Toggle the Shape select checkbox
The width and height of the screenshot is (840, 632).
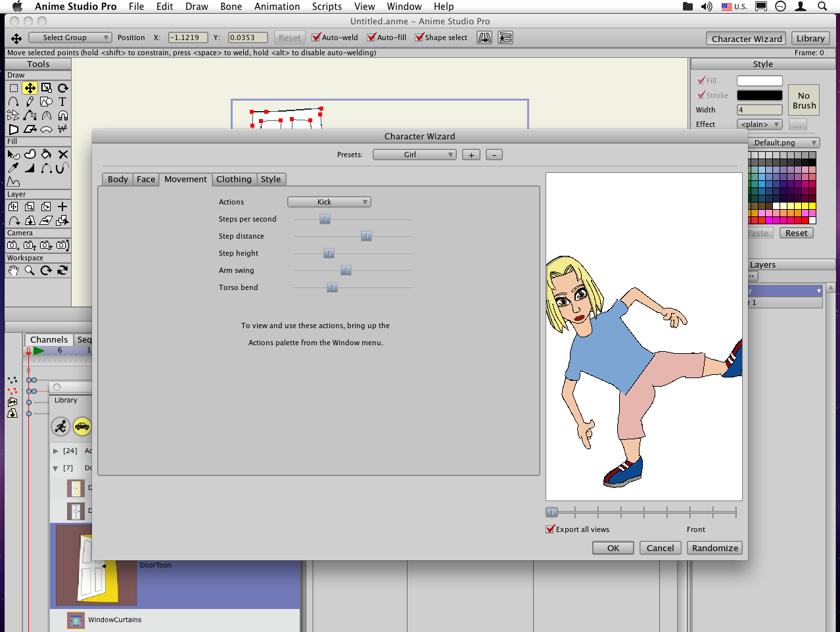[419, 37]
